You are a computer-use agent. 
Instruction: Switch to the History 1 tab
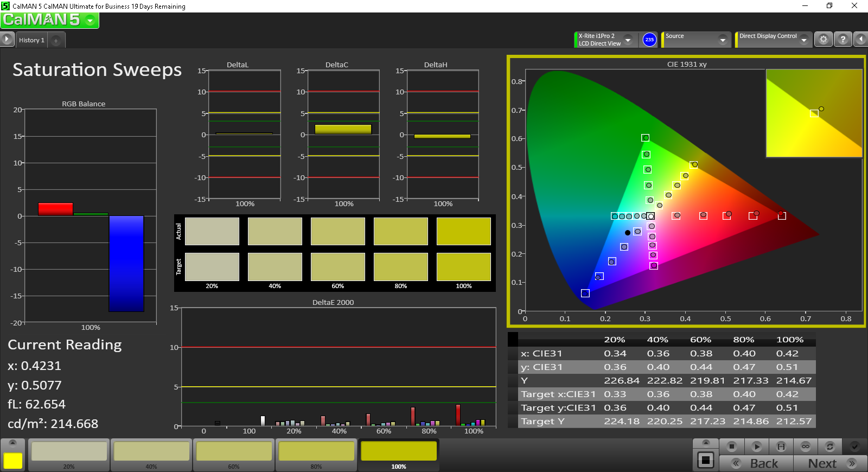[31, 40]
